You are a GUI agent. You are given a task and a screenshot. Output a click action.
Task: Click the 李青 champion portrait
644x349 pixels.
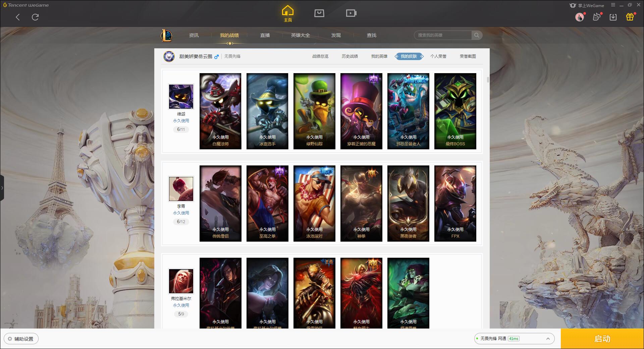[181, 189]
